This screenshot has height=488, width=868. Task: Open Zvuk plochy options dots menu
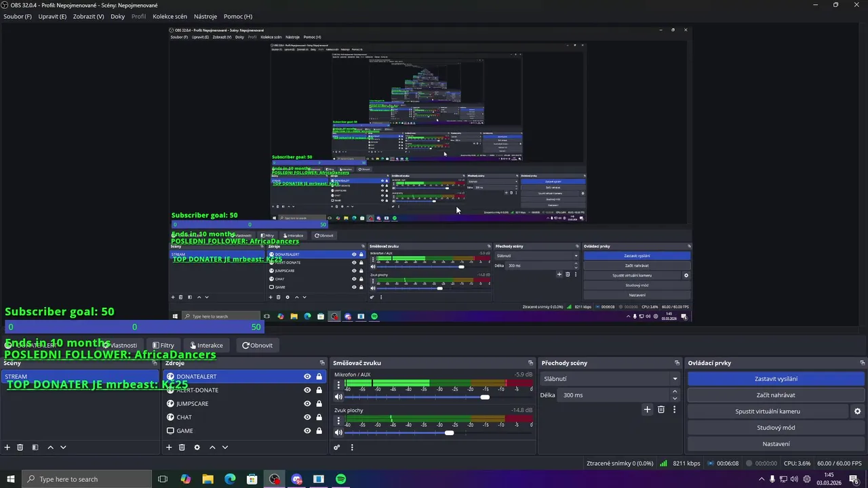coord(338,421)
